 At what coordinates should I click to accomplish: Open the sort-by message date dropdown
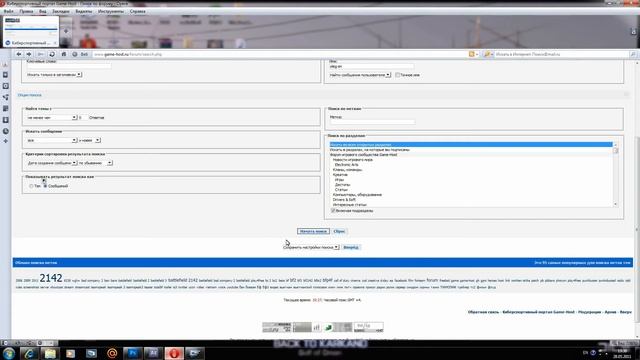pos(51,163)
